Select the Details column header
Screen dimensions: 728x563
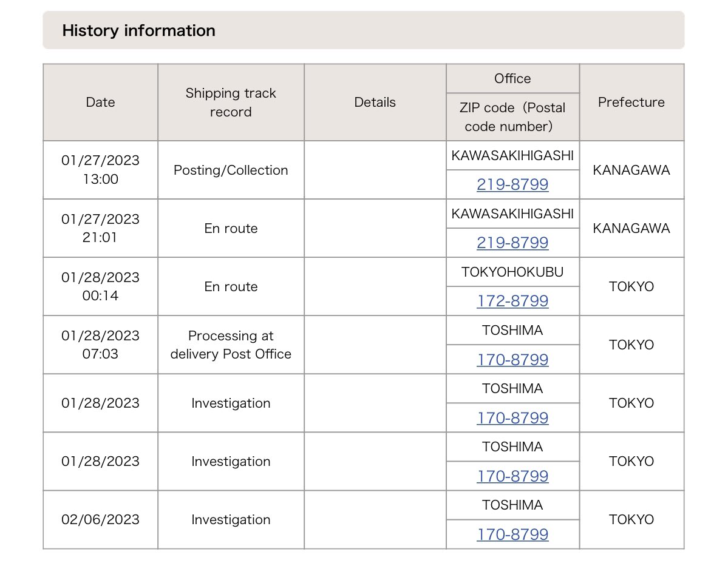(x=375, y=103)
